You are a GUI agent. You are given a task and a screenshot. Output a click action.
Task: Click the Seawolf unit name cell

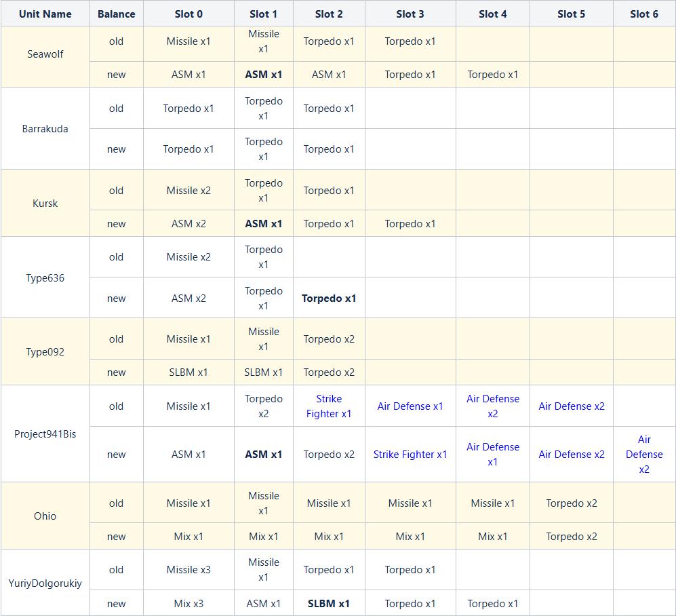(45, 57)
